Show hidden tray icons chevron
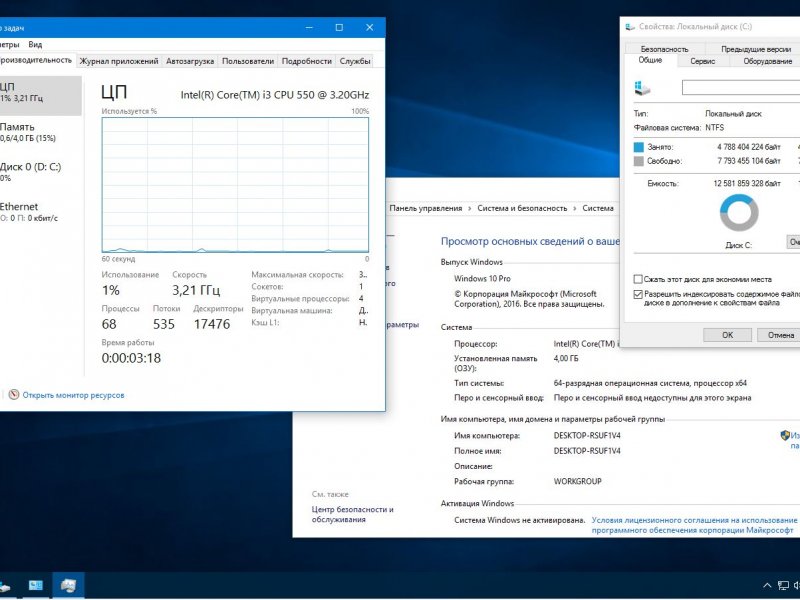800x600 pixels. [x=766, y=585]
